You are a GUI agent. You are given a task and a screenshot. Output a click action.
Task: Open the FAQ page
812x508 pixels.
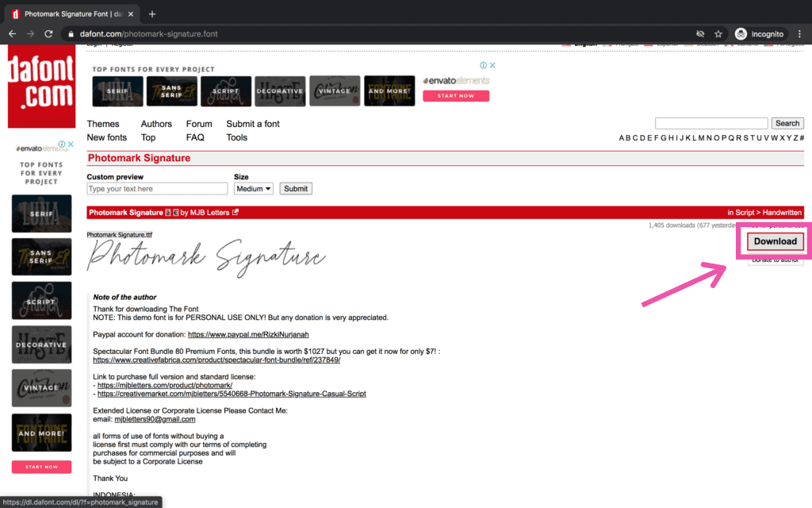pos(195,137)
